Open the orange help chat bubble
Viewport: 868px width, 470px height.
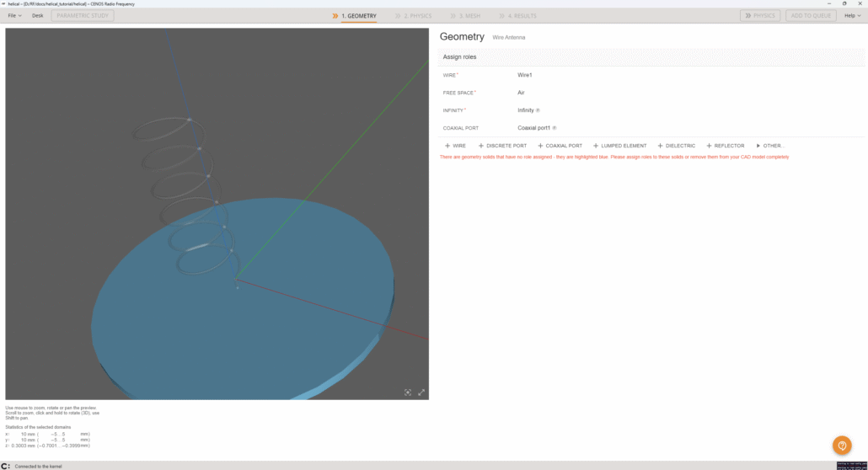click(841, 446)
